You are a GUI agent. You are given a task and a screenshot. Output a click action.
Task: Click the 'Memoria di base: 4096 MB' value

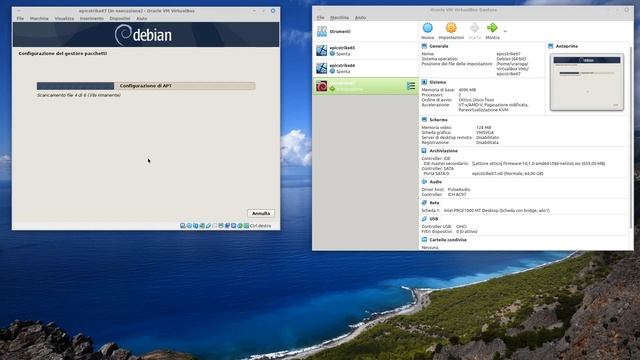pos(467,90)
